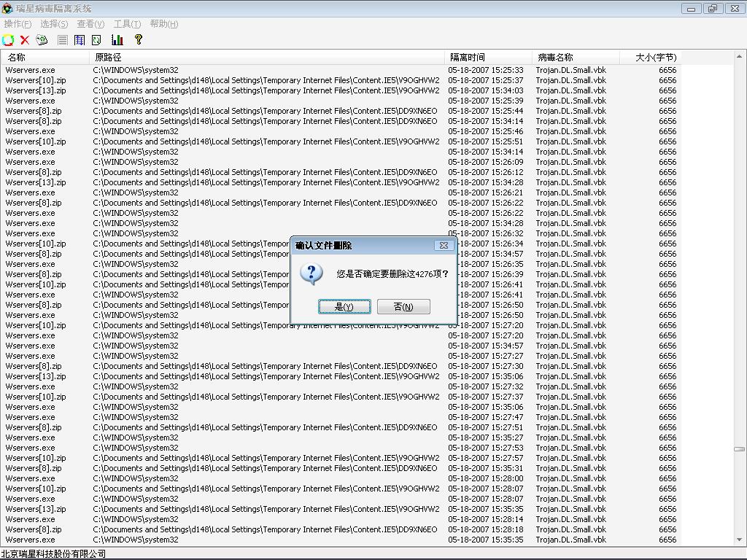The image size is (747, 560).
Task: Select the Wservers.exe row at 15:26:09
Action: [x=341, y=162]
